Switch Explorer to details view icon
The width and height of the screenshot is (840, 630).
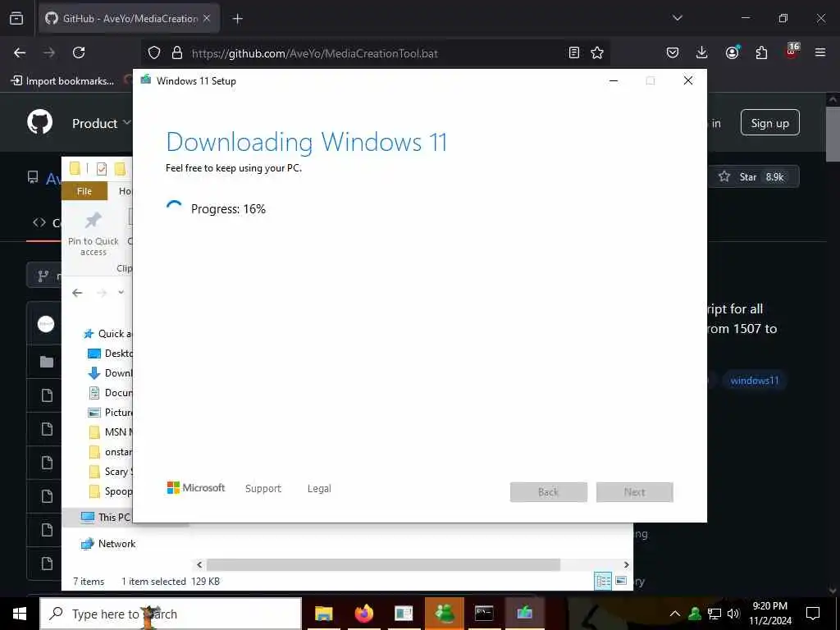point(603,581)
